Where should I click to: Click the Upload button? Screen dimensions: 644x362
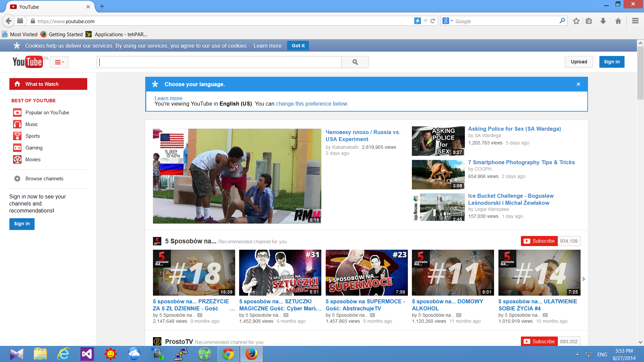click(x=579, y=62)
